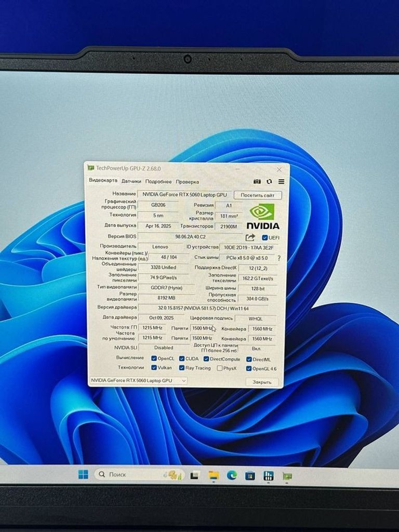This screenshot has height=532, width=399.
Task: Toggle the DirectML checkbox
Action: tap(249, 359)
